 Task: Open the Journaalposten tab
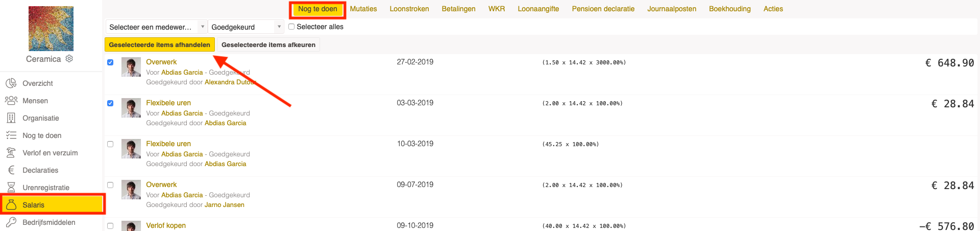tap(672, 9)
